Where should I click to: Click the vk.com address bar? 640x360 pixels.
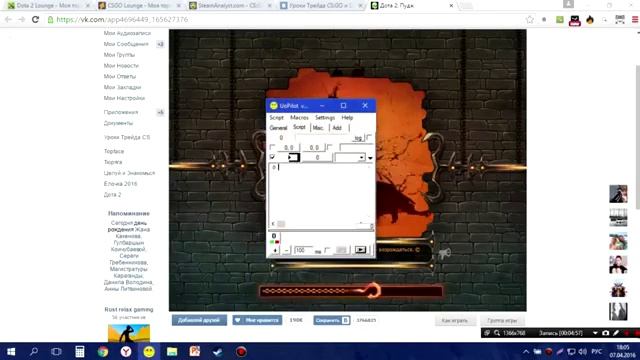pos(286,20)
